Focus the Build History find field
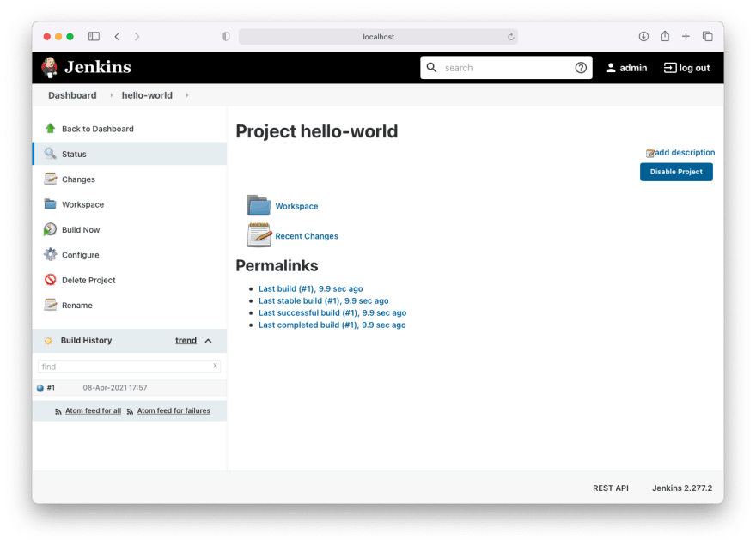Screen dimensions: 756x546 [129, 367]
